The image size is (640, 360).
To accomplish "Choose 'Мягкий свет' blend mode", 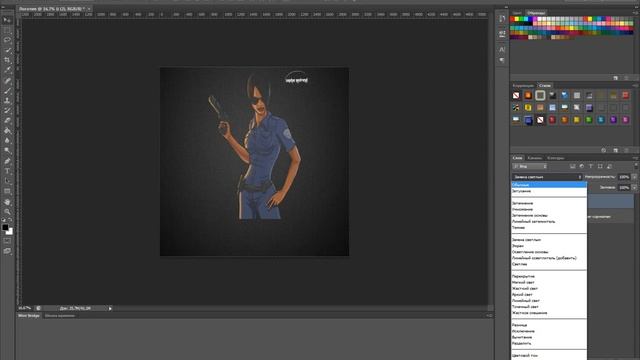I will (549, 282).
